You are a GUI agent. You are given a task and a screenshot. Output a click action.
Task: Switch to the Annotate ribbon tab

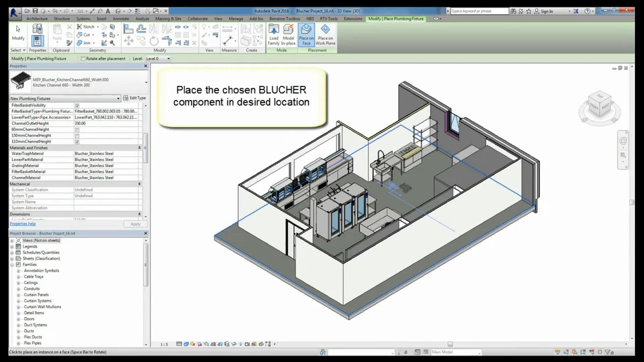click(x=121, y=19)
